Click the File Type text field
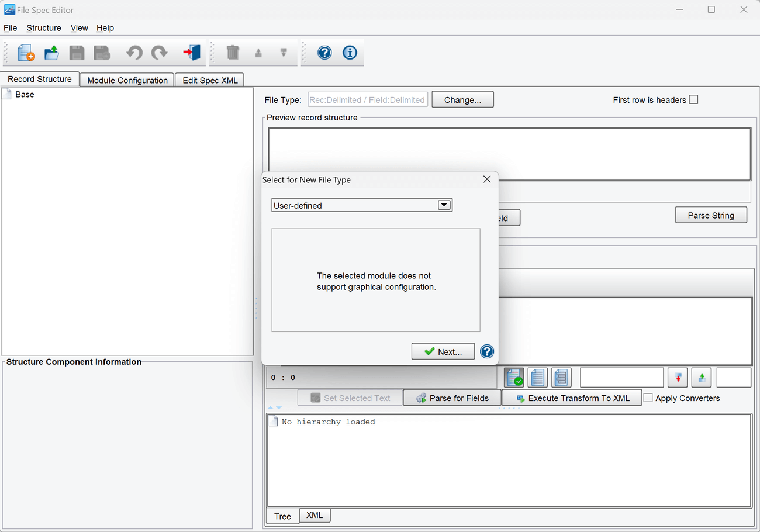760x532 pixels. pyautogui.click(x=368, y=99)
